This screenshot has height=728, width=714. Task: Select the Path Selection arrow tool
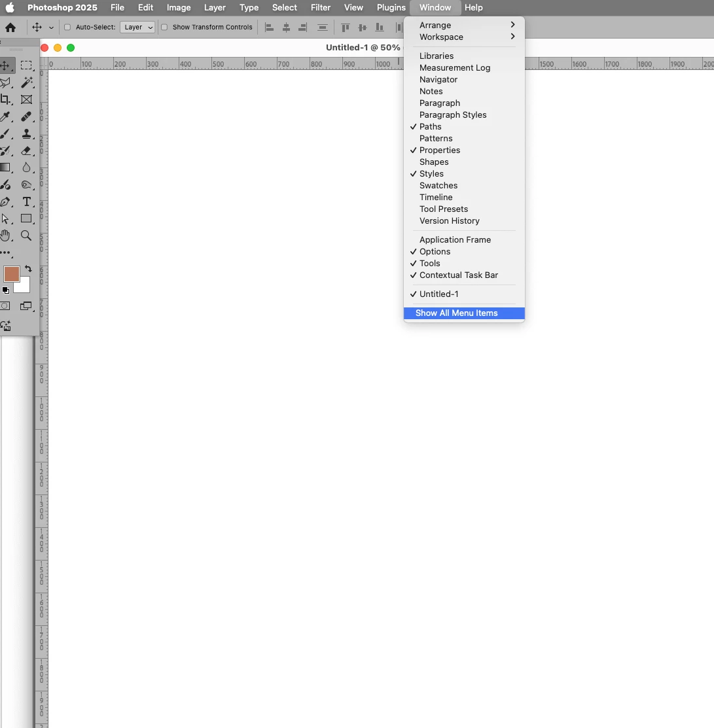point(5,218)
